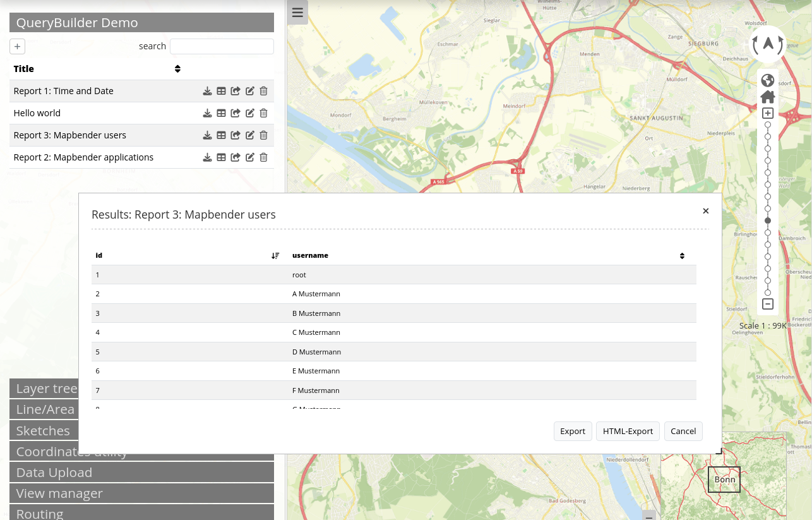
Task: Sort results by the id column
Action: [x=275, y=255]
